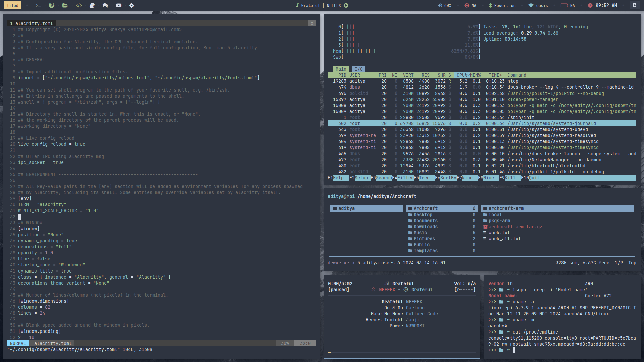Click the book documents workspace icon
The image size is (644, 362).
point(92,5)
